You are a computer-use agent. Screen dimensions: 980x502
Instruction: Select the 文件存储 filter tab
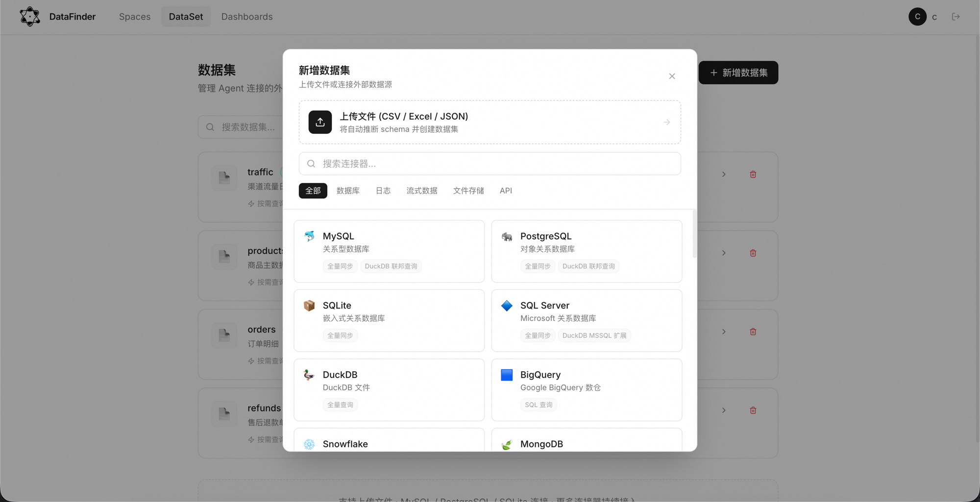click(x=468, y=191)
